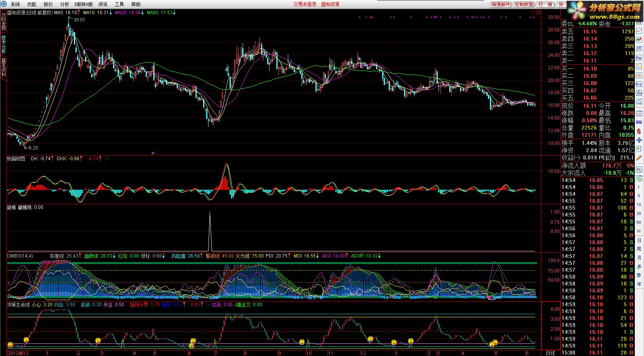Switch to 基本资料 side tab
This screenshot has height=356, width=644.
pos(3,67)
